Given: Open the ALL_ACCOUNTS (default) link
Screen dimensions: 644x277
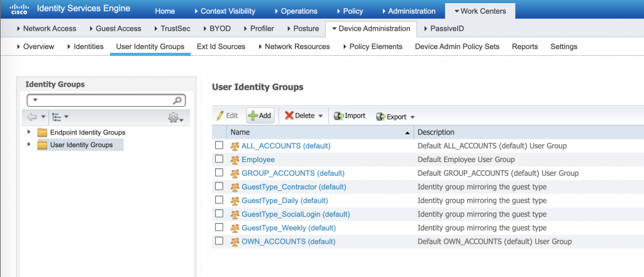Looking at the screenshot, I should tap(286, 146).
